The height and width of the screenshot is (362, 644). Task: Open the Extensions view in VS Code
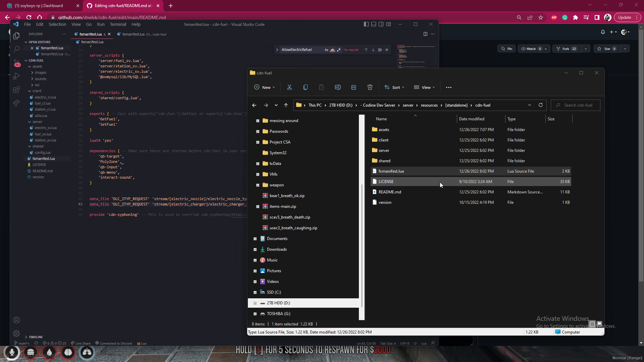[x=16, y=90]
